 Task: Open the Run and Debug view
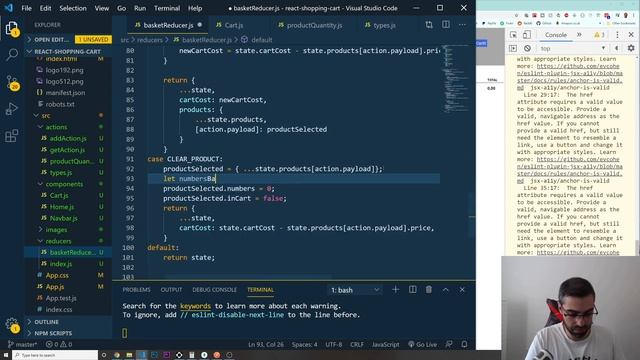coord(12,109)
